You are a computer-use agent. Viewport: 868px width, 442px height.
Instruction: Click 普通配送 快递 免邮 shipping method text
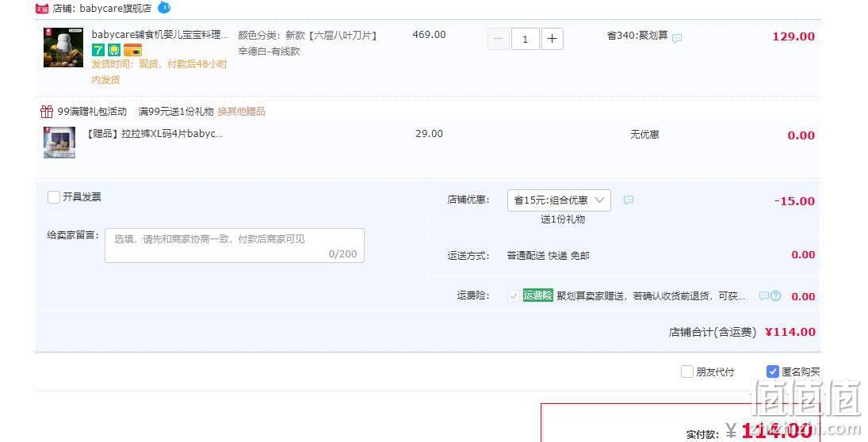pos(548,256)
